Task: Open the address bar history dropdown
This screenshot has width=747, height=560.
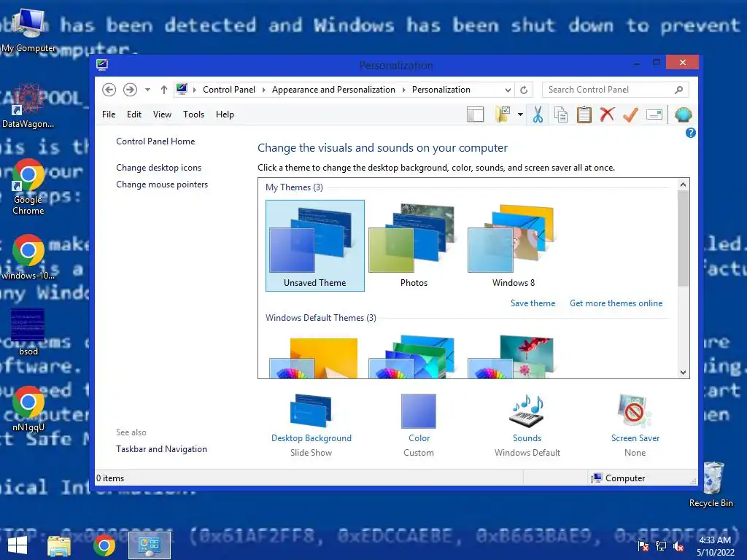Action: (508, 90)
